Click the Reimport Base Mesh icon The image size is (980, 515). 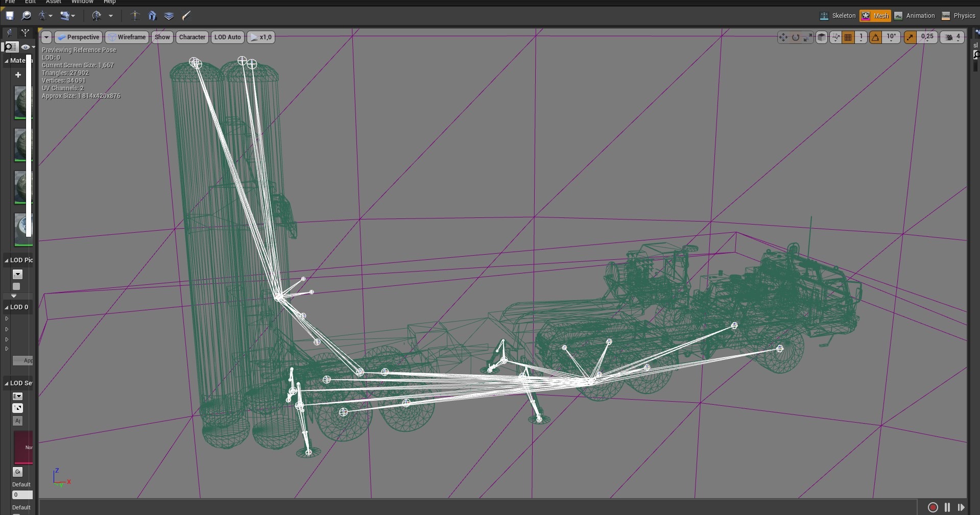(x=97, y=16)
